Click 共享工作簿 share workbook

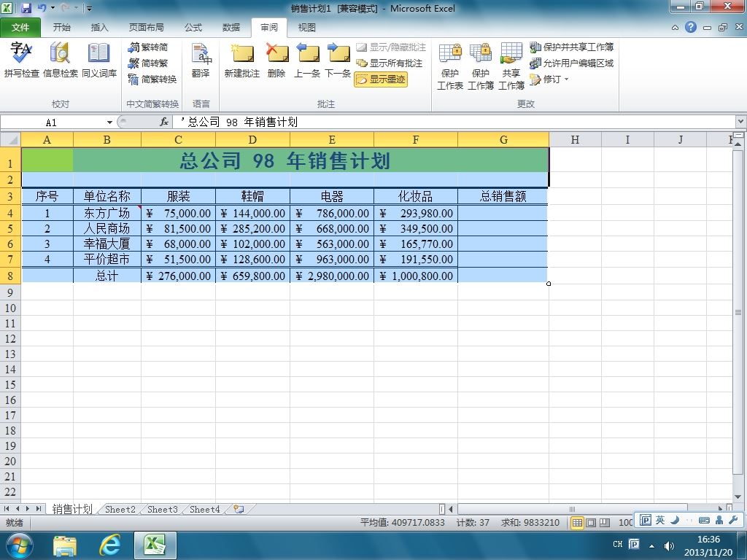(511, 66)
